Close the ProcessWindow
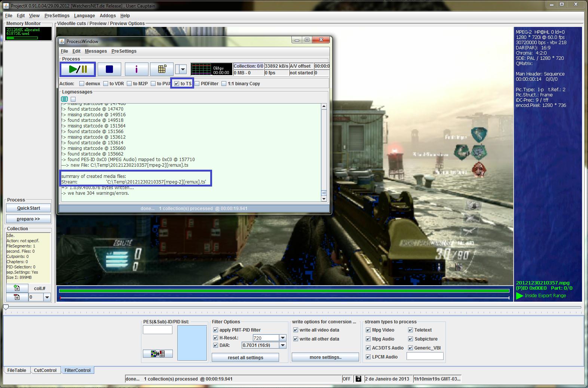 pos(321,40)
